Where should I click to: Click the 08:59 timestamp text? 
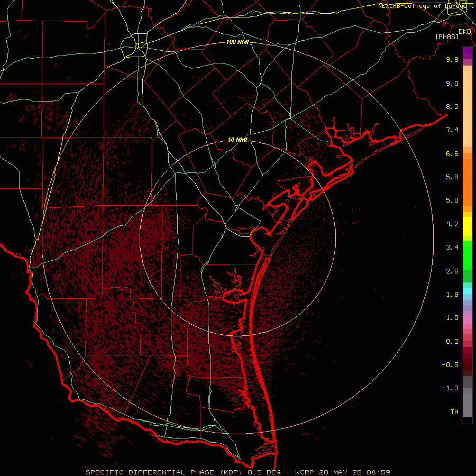(378, 472)
